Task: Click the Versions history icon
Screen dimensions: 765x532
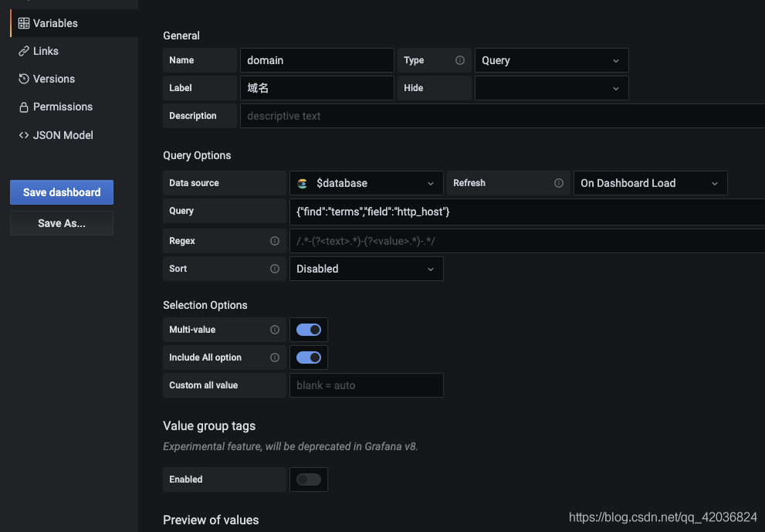Action: point(23,79)
